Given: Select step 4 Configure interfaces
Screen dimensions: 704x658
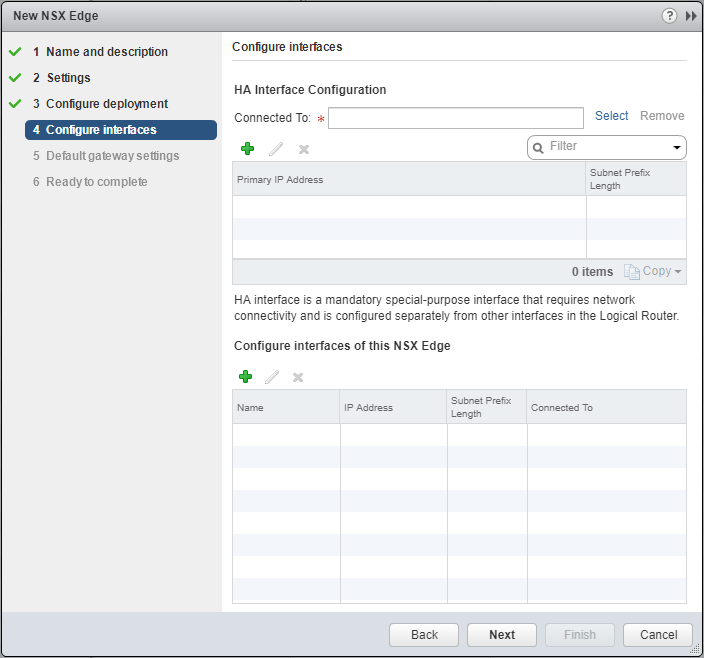Looking at the screenshot, I should tap(101, 130).
